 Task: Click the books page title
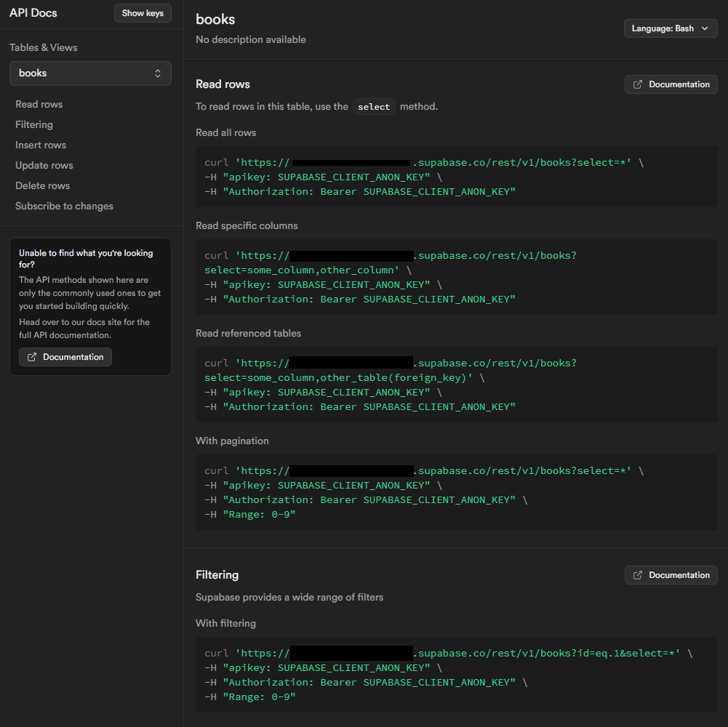(x=215, y=19)
